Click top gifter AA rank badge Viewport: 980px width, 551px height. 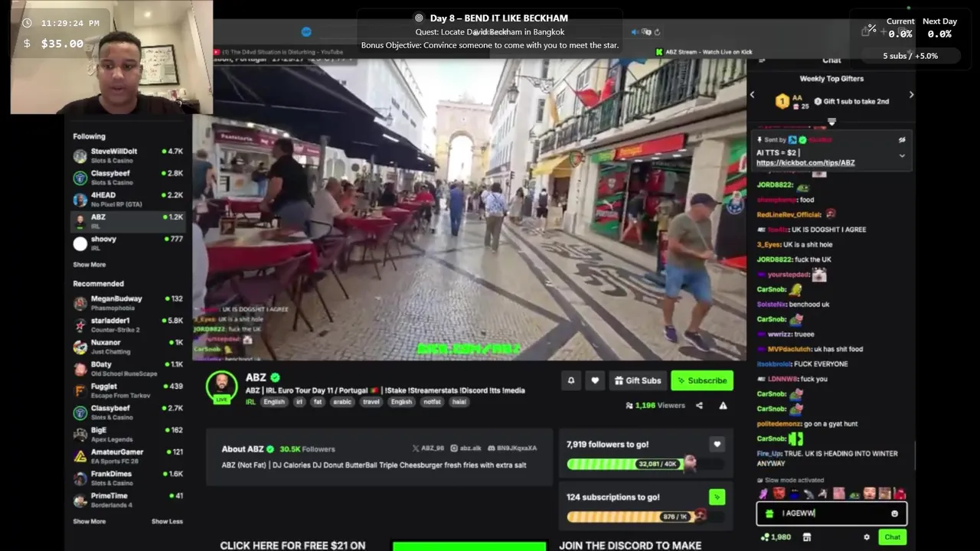coord(782,101)
